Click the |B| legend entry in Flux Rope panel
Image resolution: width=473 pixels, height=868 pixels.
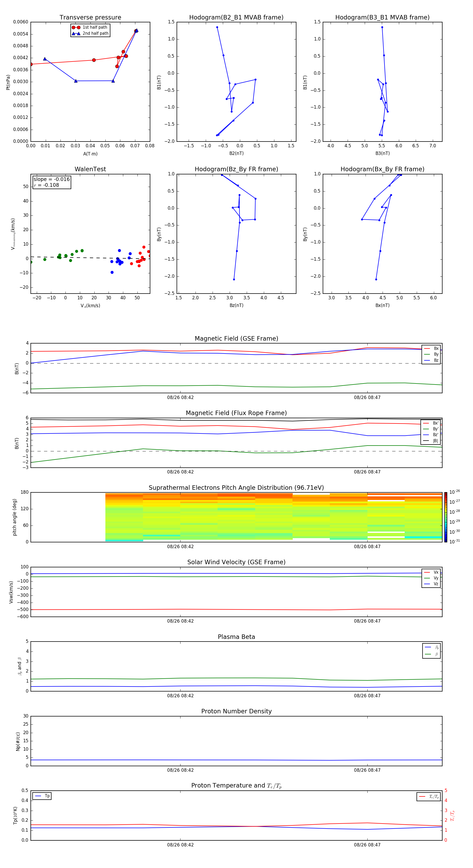click(431, 441)
